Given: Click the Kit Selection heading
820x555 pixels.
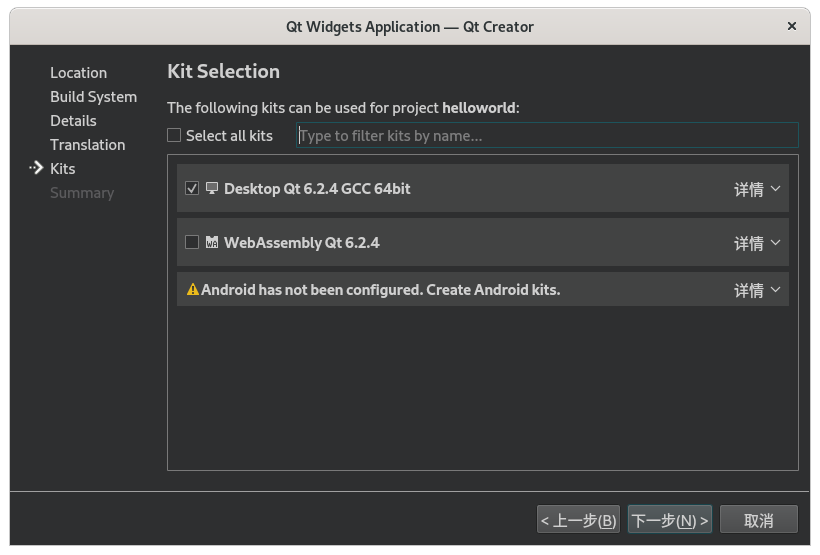Looking at the screenshot, I should (223, 72).
